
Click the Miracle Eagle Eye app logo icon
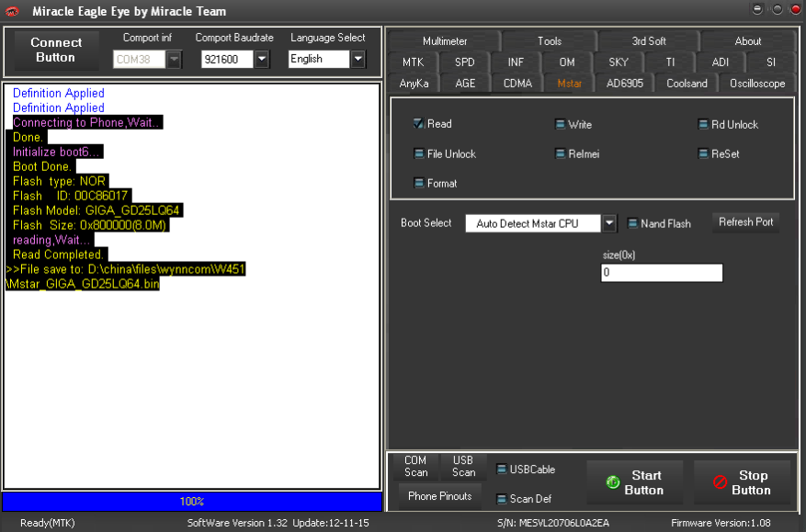pos(12,11)
